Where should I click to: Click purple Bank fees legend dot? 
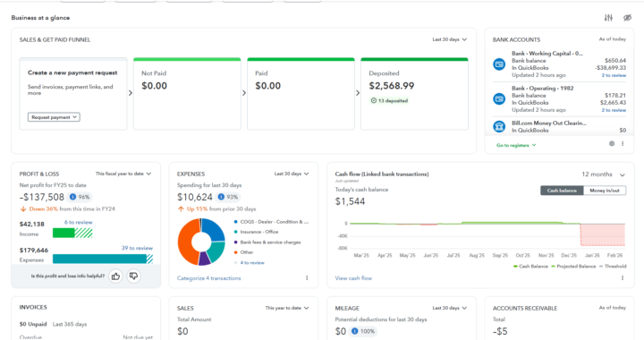point(235,242)
